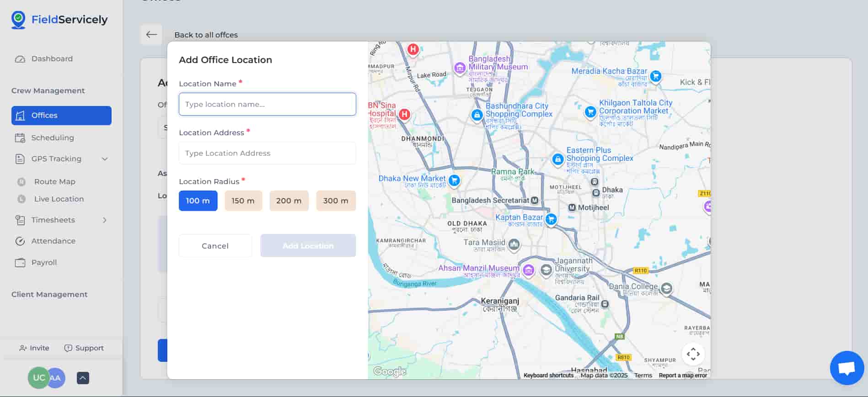Screen dimensions: 868x397
Task: Click the Cancel button
Action: 215,246
